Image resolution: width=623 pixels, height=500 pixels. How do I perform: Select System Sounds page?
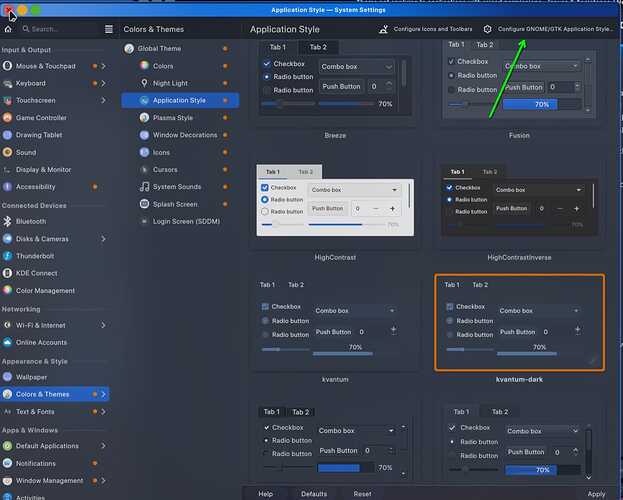pos(180,187)
